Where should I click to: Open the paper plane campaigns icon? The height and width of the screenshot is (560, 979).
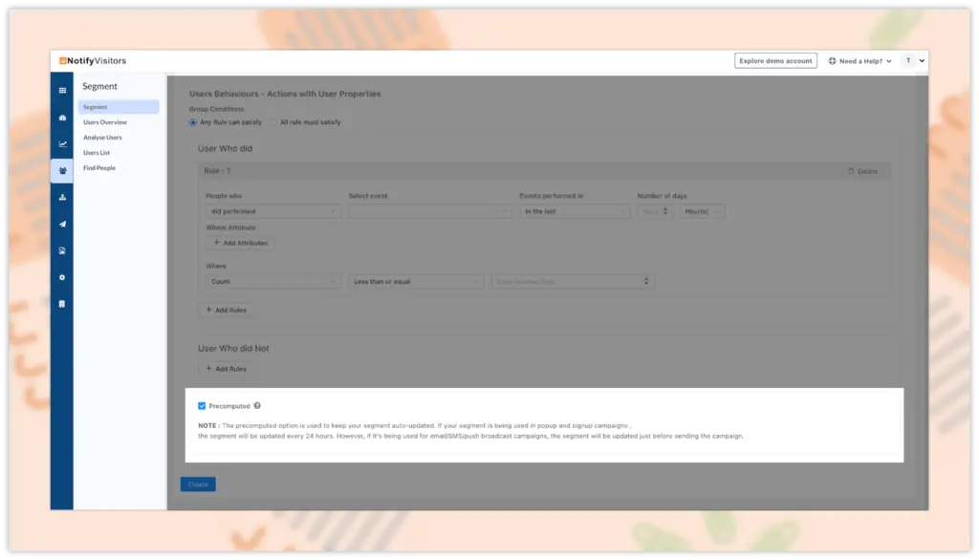tap(62, 225)
